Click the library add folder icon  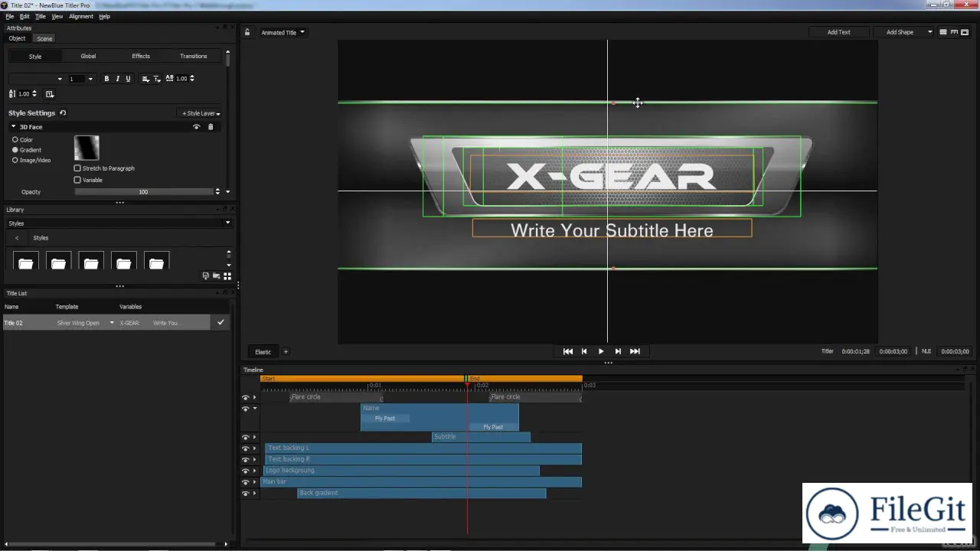217,276
